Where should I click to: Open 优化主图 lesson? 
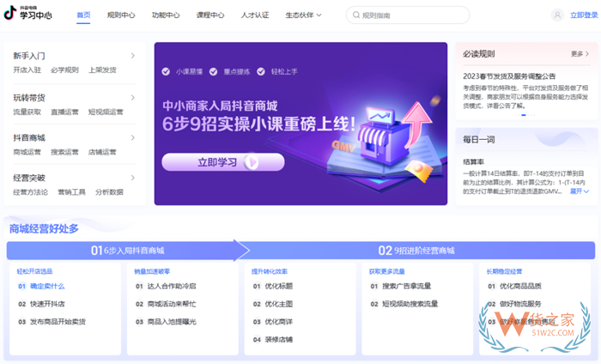(x=279, y=304)
